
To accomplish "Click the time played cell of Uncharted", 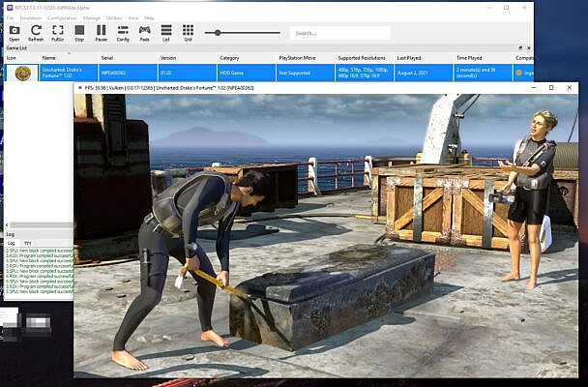I will click(483, 73).
